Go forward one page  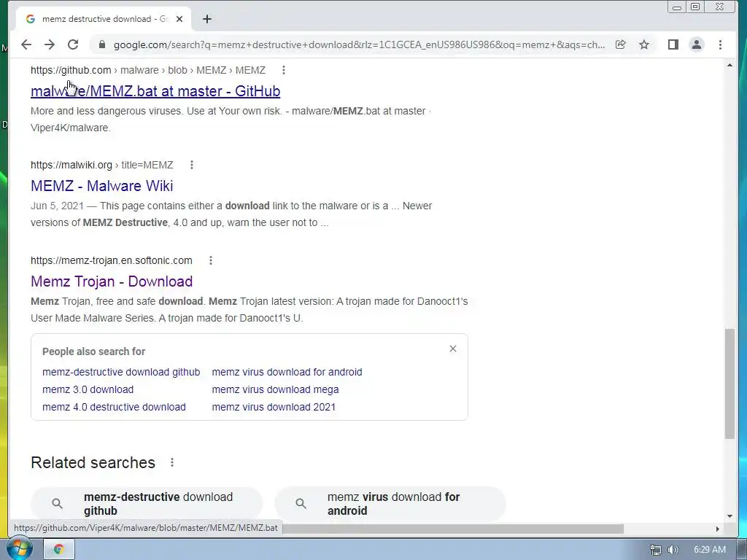tap(50, 44)
